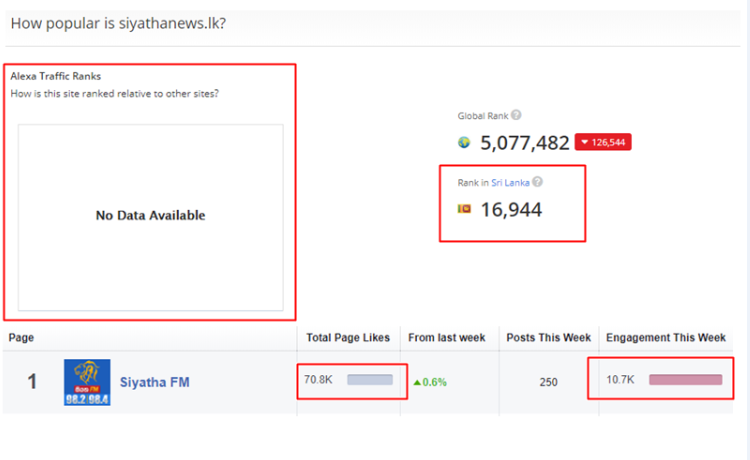Click the From last week column header
Screen dimensions: 750x460
coord(446,338)
